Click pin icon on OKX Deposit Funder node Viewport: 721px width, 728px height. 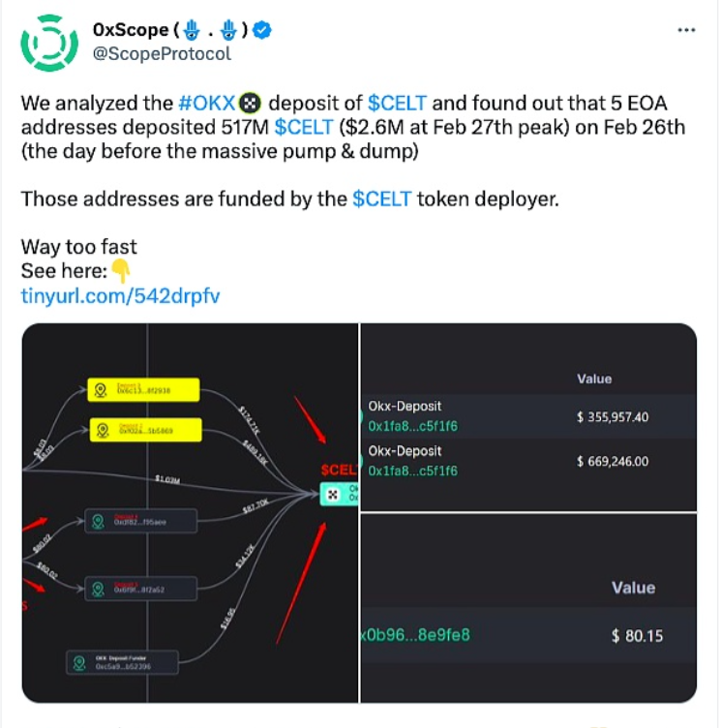coord(79,662)
